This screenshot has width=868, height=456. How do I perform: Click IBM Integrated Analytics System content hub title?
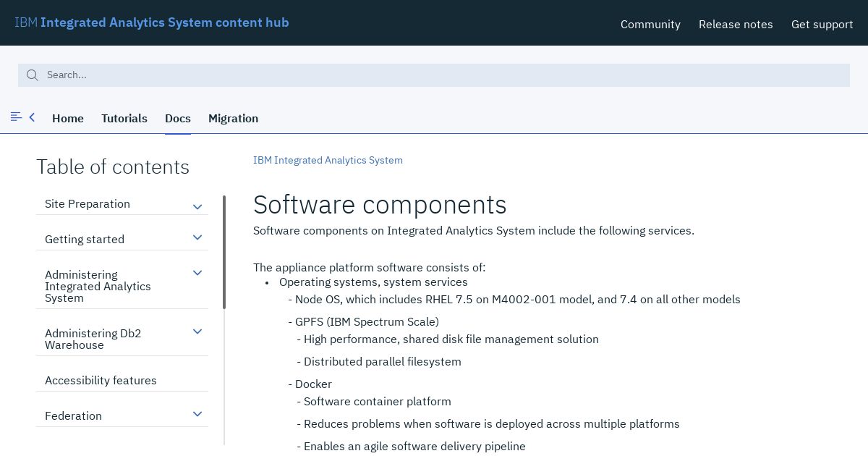(x=152, y=22)
